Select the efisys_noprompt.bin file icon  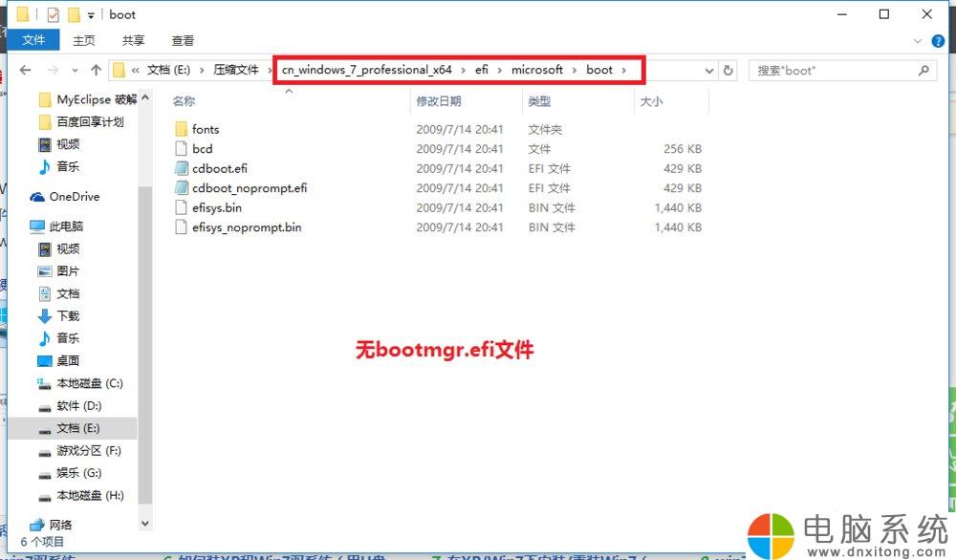point(181,227)
